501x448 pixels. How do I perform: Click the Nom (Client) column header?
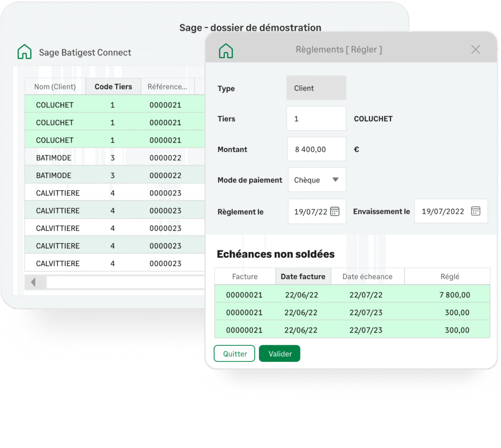(55, 87)
